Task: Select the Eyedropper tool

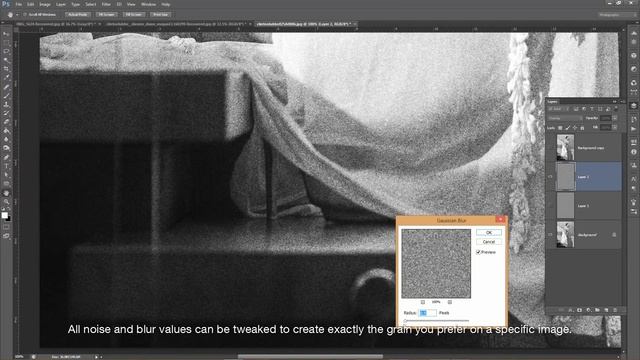Action: click(6, 78)
